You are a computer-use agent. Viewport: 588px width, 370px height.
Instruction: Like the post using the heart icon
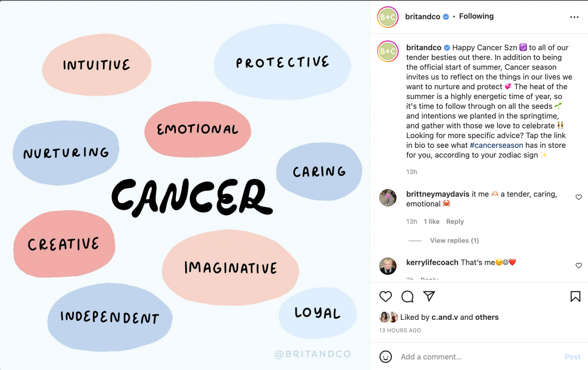pos(386,297)
